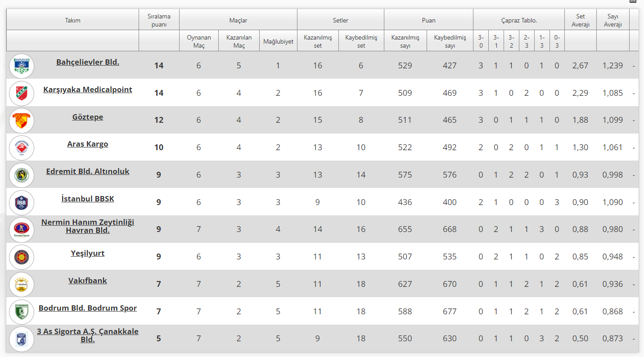
Task: Select the set average value 1,30
Action: click(x=581, y=147)
